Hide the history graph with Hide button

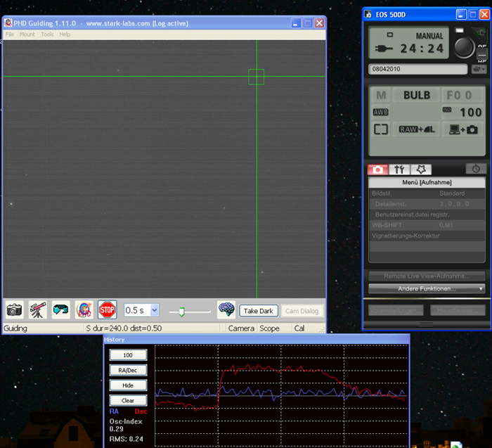[x=128, y=385]
